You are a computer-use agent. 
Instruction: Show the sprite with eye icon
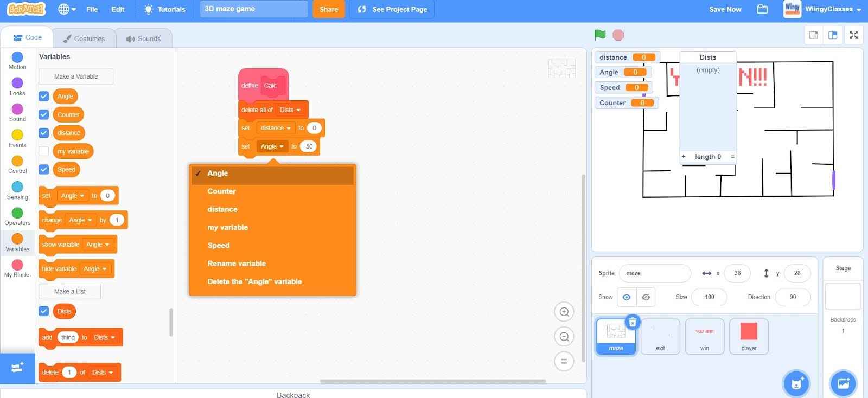pyautogui.click(x=627, y=297)
